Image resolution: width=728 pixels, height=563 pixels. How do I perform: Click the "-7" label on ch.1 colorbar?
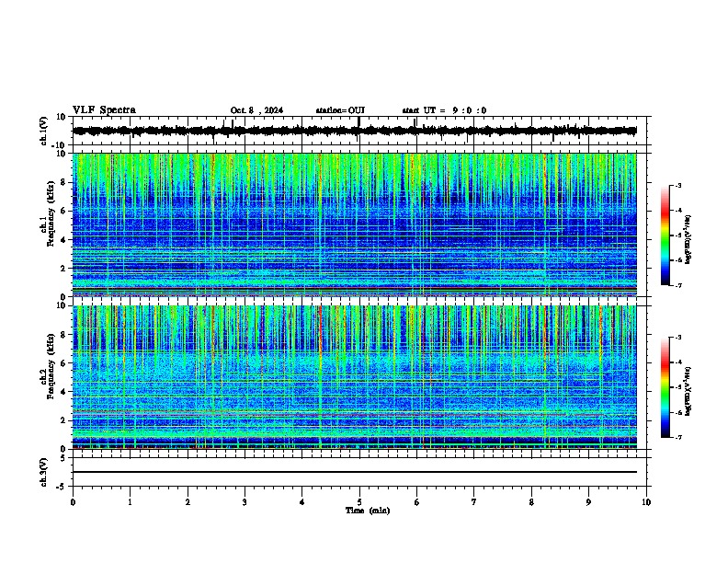coord(678,285)
